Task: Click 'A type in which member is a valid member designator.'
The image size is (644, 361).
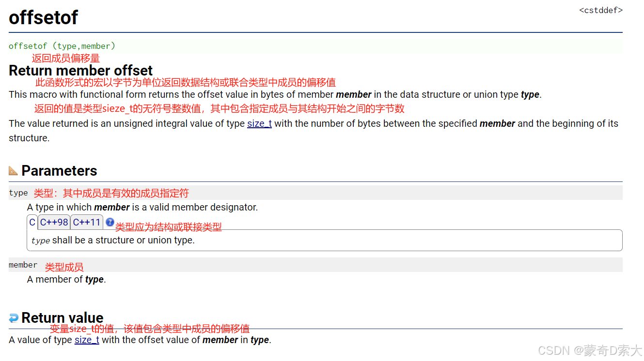Action: coord(142,207)
